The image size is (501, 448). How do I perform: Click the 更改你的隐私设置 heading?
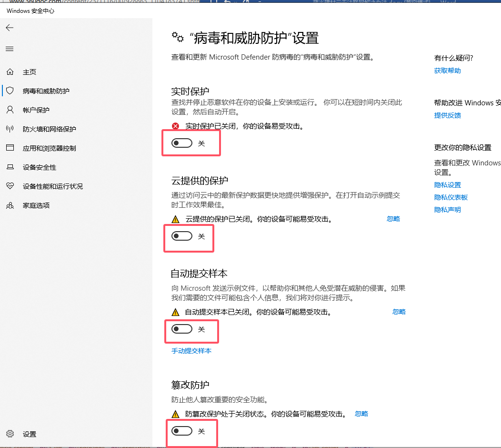coord(462,147)
